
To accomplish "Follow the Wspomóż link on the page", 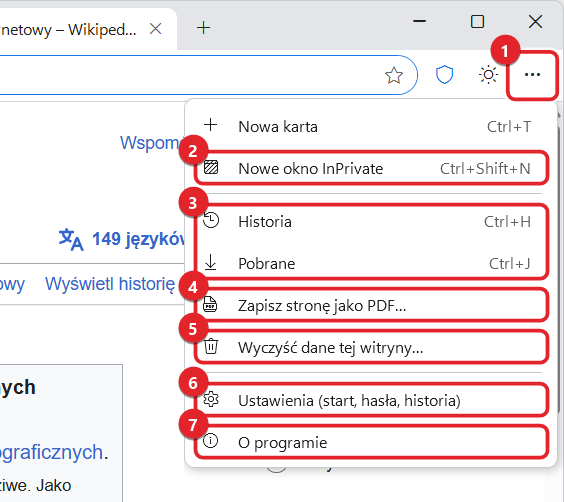I will click(x=151, y=143).
